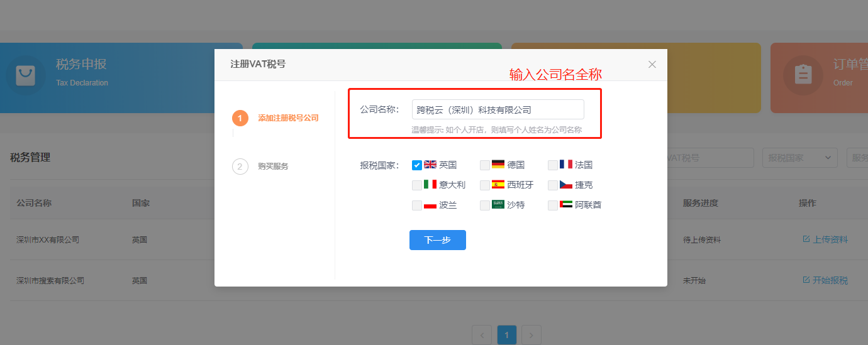Click the UK flag icon
This screenshot has width=868, height=345.
point(430,165)
